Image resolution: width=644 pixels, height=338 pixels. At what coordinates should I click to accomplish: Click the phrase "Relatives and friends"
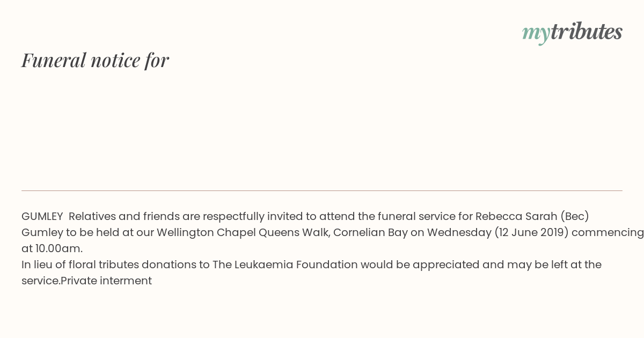click(x=124, y=216)
